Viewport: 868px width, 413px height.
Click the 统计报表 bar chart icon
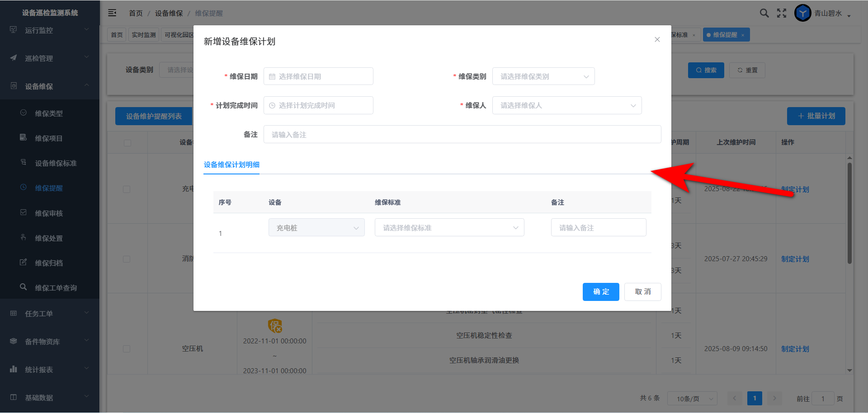point(14,369)
